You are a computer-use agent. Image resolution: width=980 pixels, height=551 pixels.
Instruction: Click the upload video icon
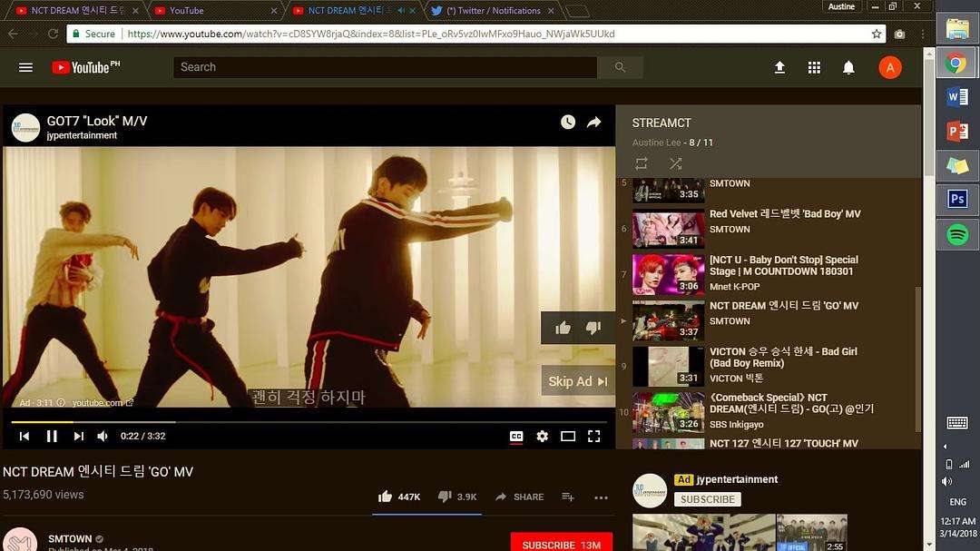pyautogui.click(x=779, y=67)
